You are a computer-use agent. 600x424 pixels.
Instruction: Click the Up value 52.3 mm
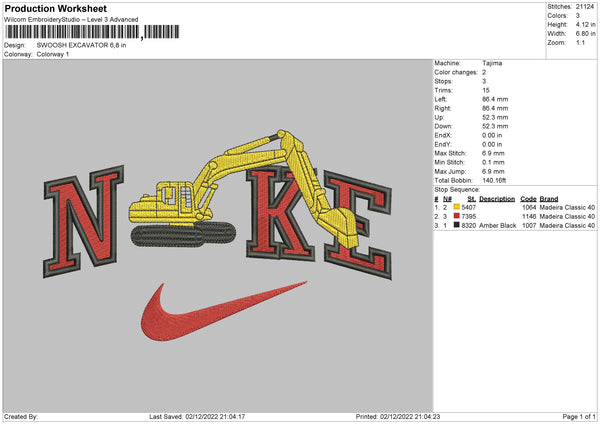495,117
